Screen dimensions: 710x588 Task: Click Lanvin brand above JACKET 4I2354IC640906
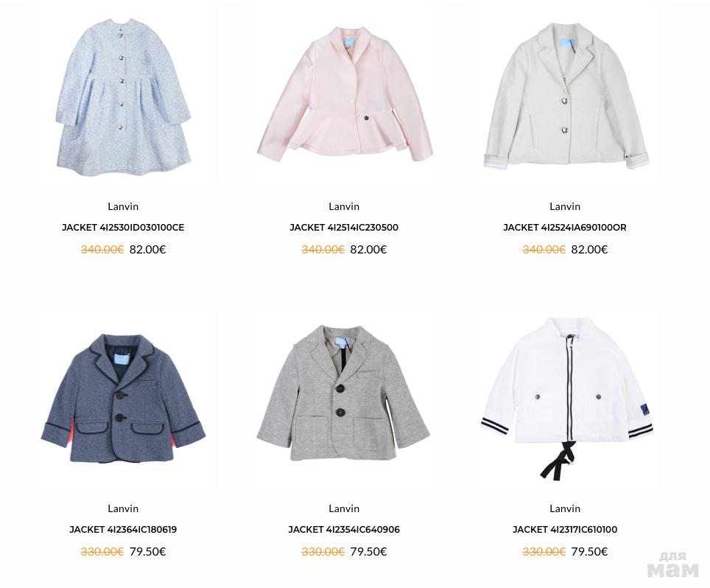(344, 508)
